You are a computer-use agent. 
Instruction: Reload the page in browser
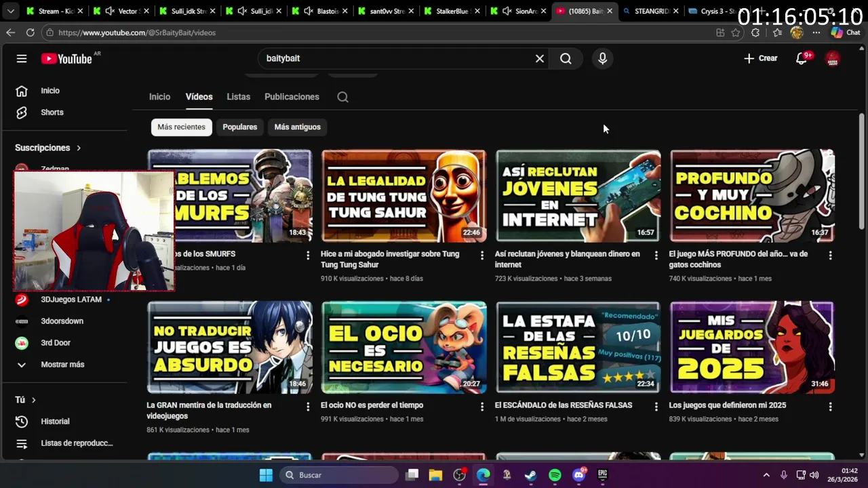pos(30,33)
